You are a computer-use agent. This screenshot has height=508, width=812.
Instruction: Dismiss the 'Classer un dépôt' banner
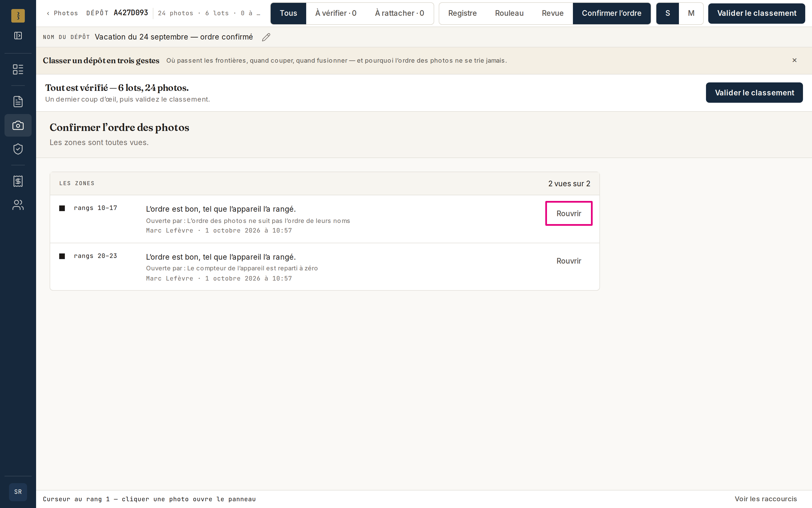794,60
